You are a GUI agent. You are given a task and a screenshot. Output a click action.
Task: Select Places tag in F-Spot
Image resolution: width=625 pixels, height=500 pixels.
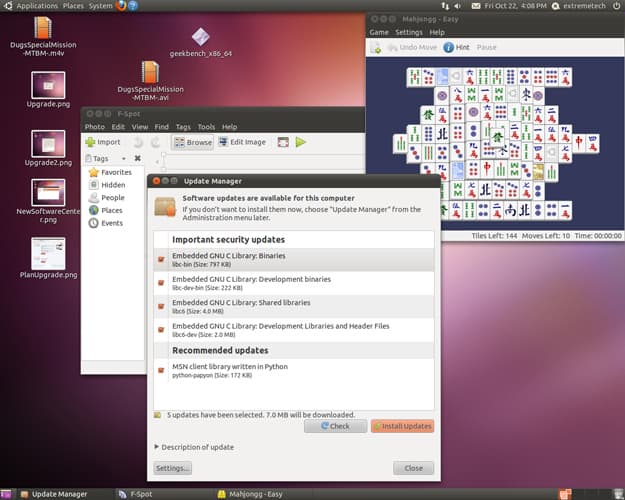106,211
